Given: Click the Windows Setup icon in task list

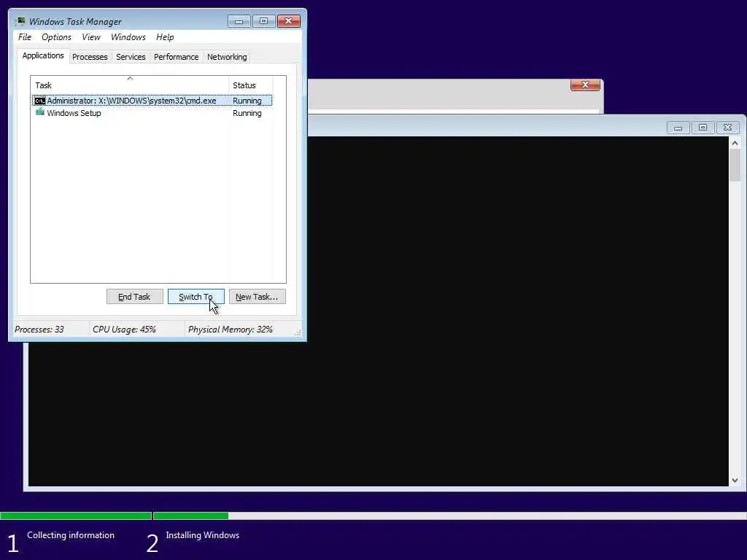Looking at the screenshot, I should 40,113.
